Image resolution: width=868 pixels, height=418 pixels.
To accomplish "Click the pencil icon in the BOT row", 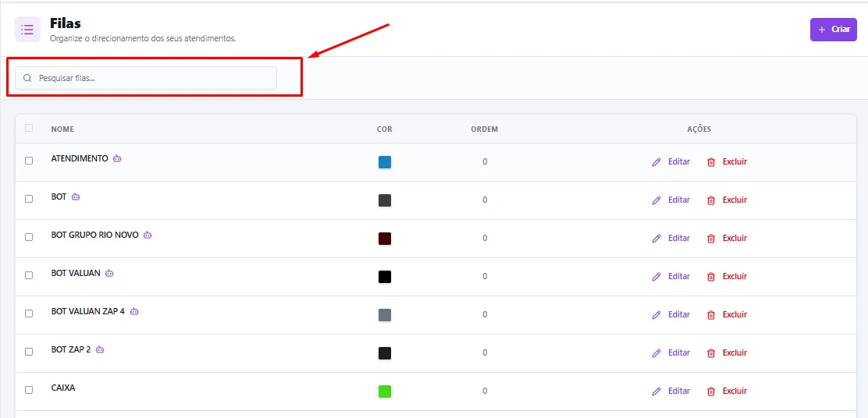I will 656,200.
